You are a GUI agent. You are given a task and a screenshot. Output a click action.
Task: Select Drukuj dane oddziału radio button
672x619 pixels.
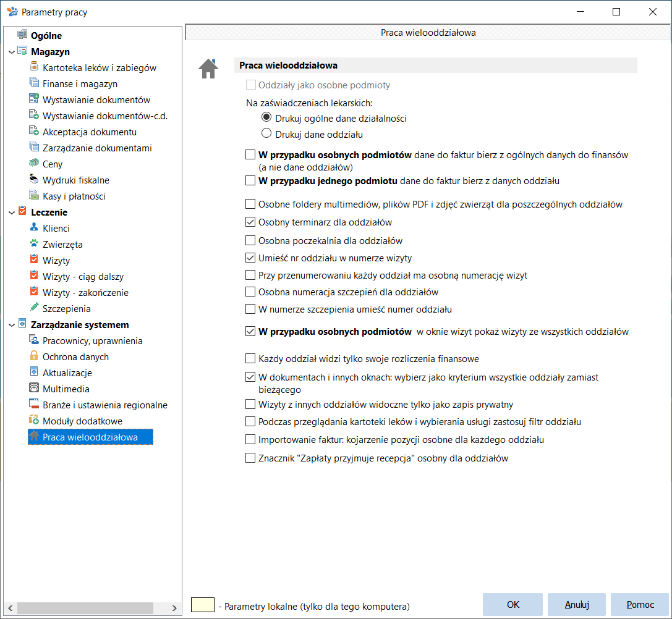click(266, 133)
